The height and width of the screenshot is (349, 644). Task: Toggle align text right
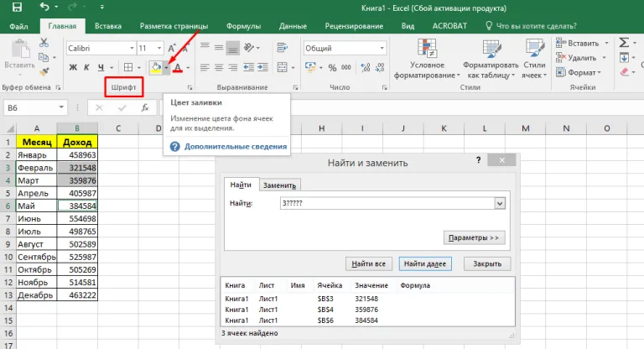pos(233,67)
